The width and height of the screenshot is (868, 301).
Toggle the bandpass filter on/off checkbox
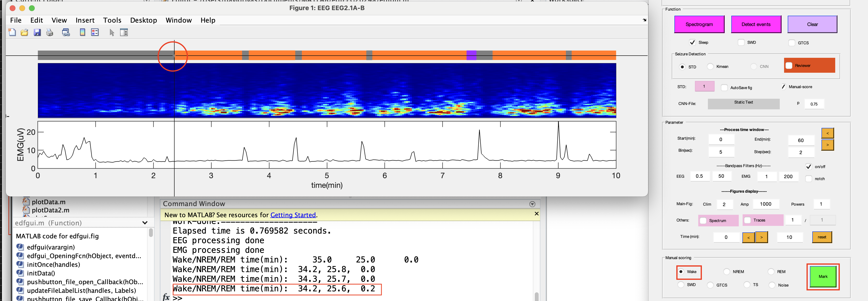pyautogui.click(x=808, y=167)
